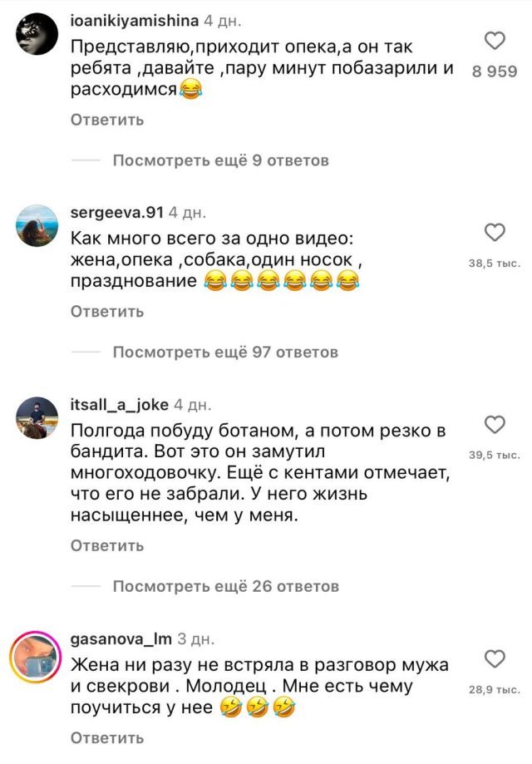Like ioanikiyamishina's comment with the heart
Viewport: 532px width, 764px height.
[495, 41]
